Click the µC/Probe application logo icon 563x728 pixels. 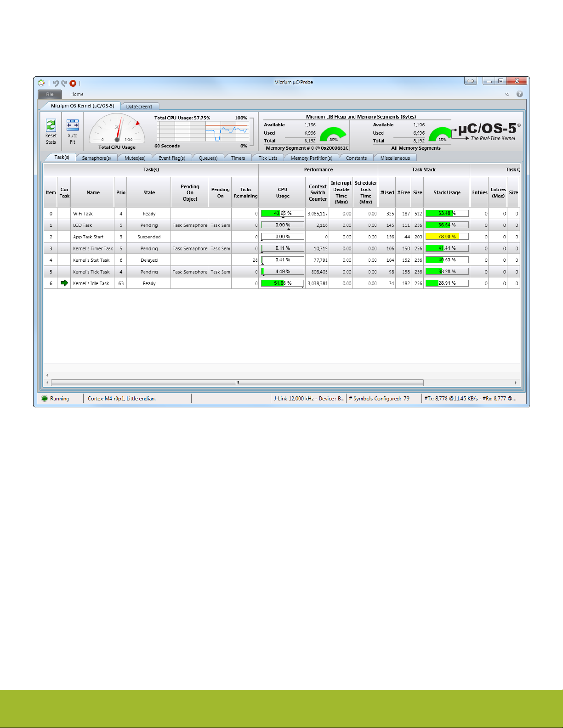41,83
